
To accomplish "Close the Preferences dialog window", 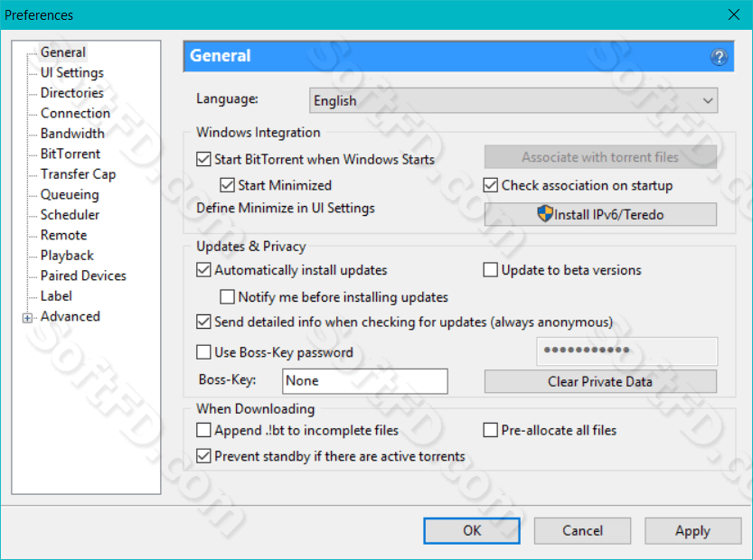I will (734, 14).
